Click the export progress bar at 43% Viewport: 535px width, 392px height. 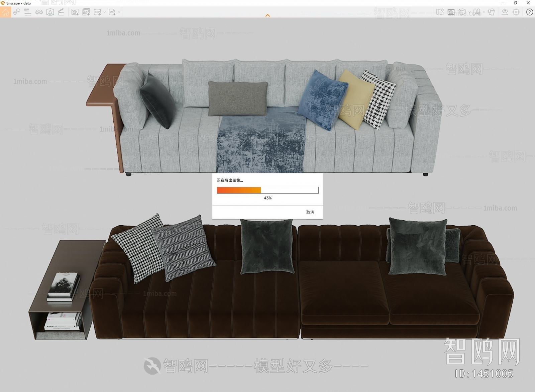[x=267, y=190]
